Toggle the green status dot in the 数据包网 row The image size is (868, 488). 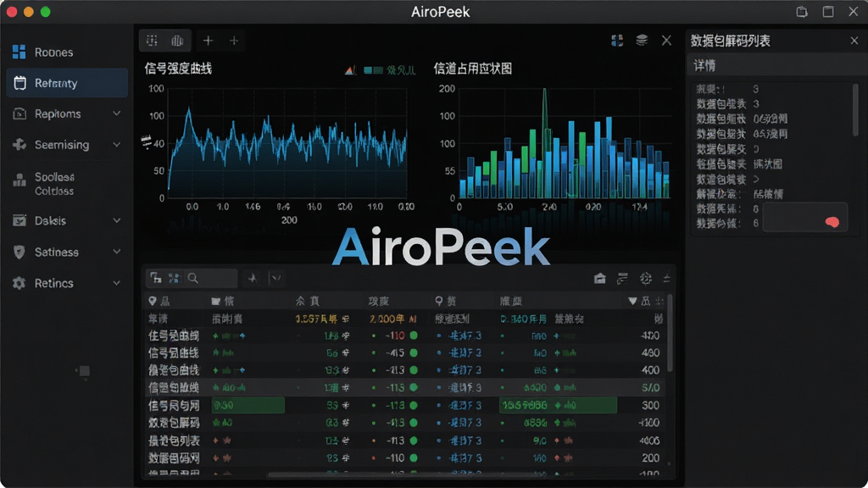click(x=414, y=457)
